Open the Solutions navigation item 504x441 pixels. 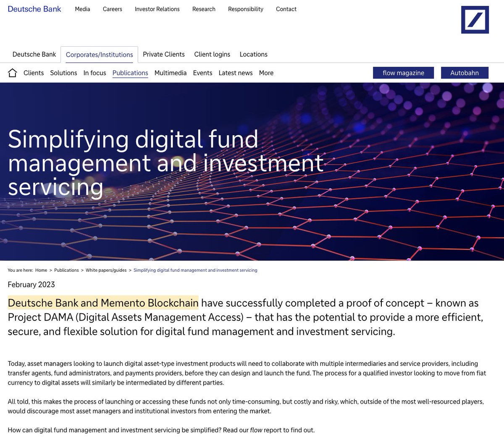(63, 73)
